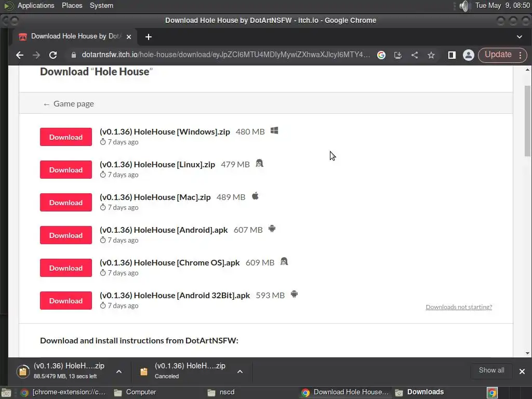This screenshot has height=399, width=532.
Task: Click the zip file icon of the canceled download
Action: tap(144, 371)
